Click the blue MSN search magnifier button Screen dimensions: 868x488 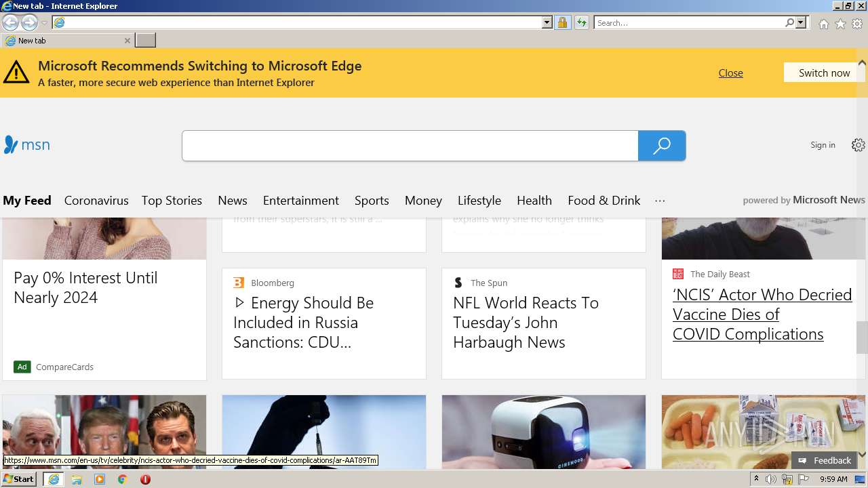(x=662, y=146)
